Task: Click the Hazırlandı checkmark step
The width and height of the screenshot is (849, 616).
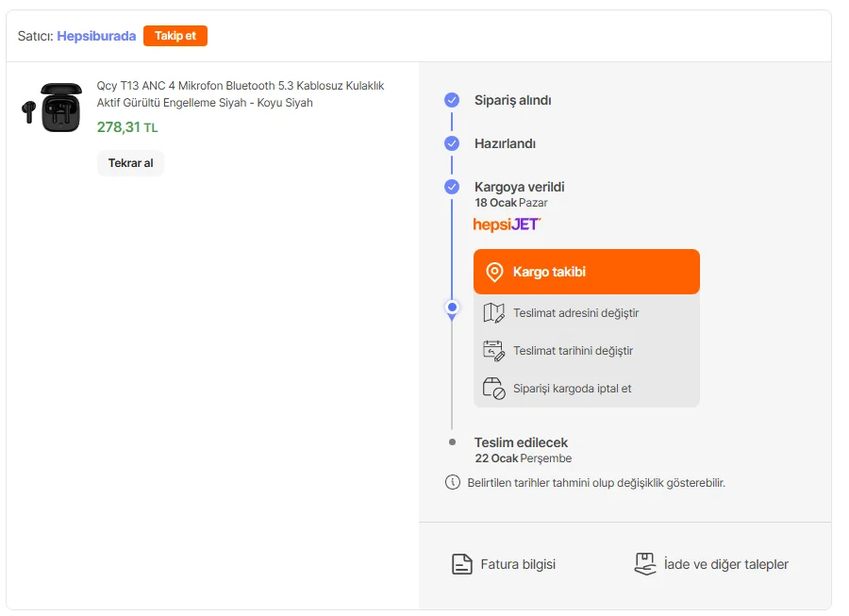Action: [452, 143]
